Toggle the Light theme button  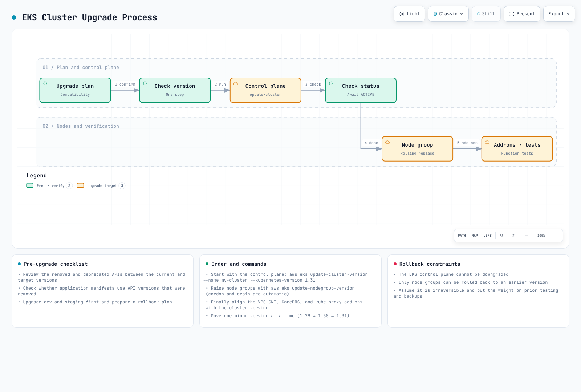coord(409,14)
